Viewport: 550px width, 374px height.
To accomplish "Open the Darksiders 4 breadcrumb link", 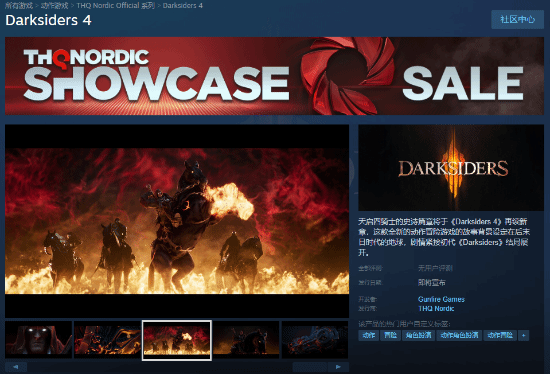I will click(x=183, y=6).
